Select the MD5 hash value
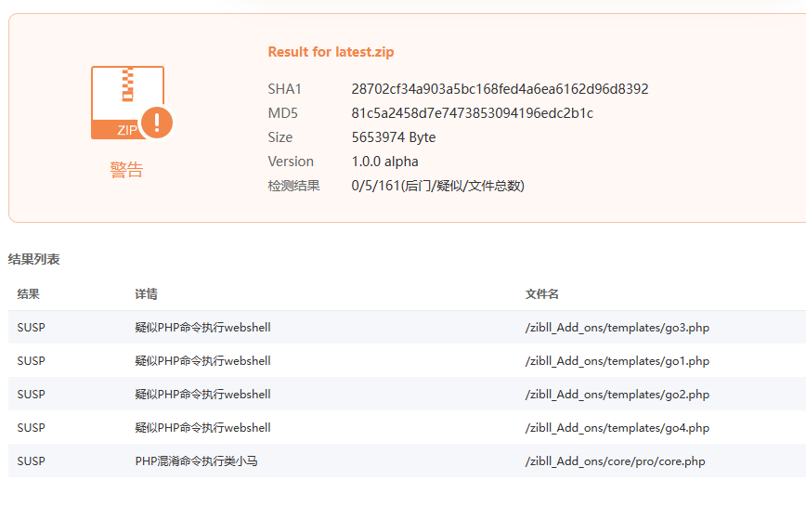The image size is (806, 532). (472, 113)
